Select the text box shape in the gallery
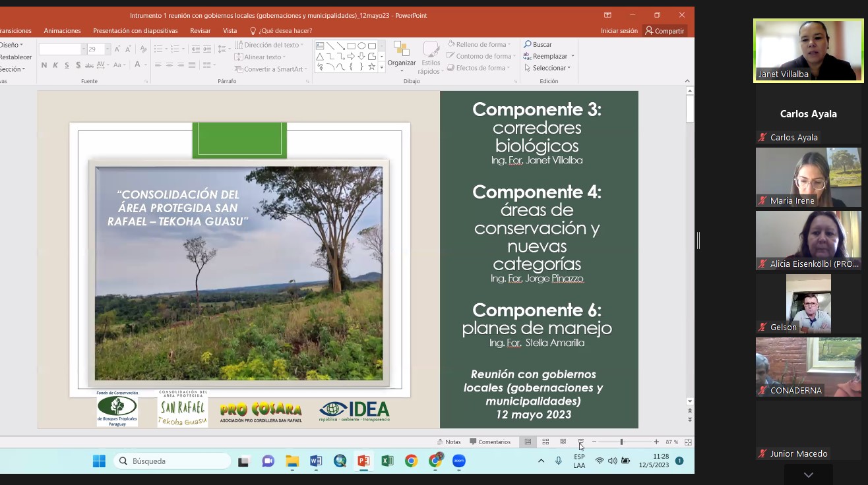This screenshot has height=485, width=868. pos(320,45)
